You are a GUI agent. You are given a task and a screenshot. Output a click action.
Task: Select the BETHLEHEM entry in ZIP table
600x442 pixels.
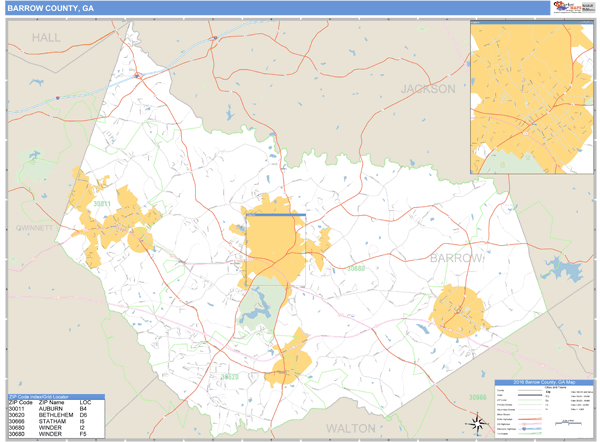click(56, 415)
